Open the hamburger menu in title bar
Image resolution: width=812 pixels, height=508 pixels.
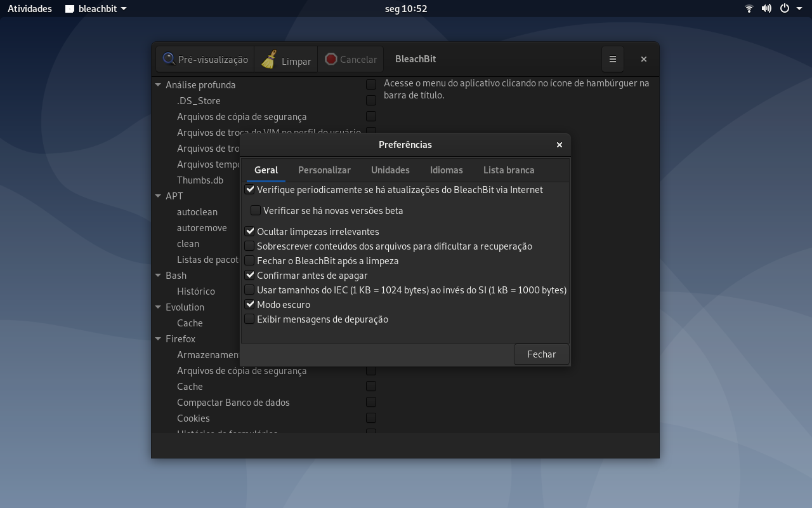pos(612,59)
